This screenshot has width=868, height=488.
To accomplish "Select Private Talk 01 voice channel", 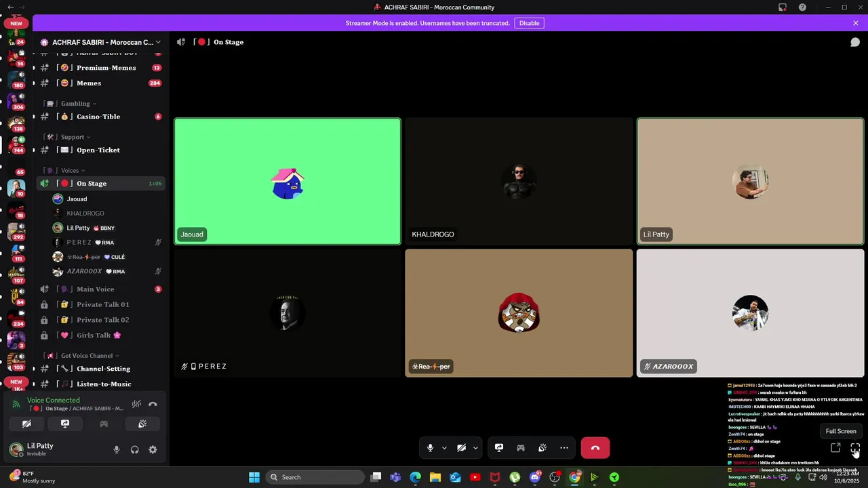I will (100, 304).
